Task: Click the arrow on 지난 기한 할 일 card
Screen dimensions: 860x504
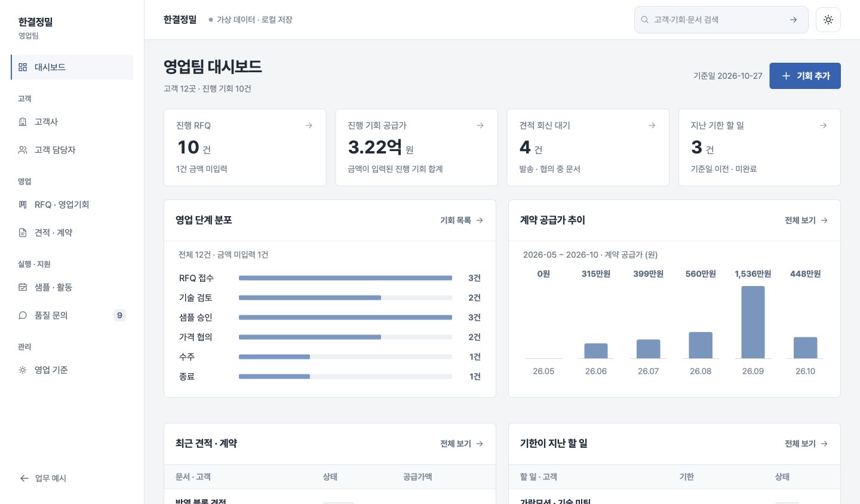Action: (x=823, y=125)
